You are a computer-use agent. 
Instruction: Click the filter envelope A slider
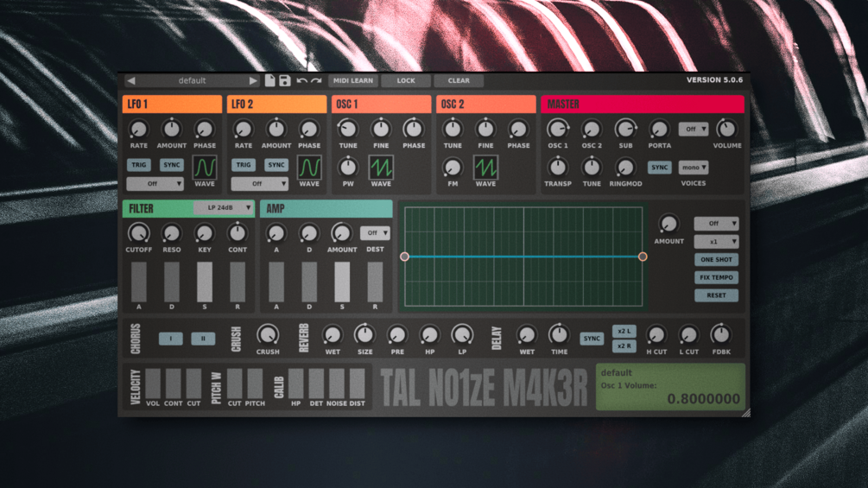(x=138, y=282)
